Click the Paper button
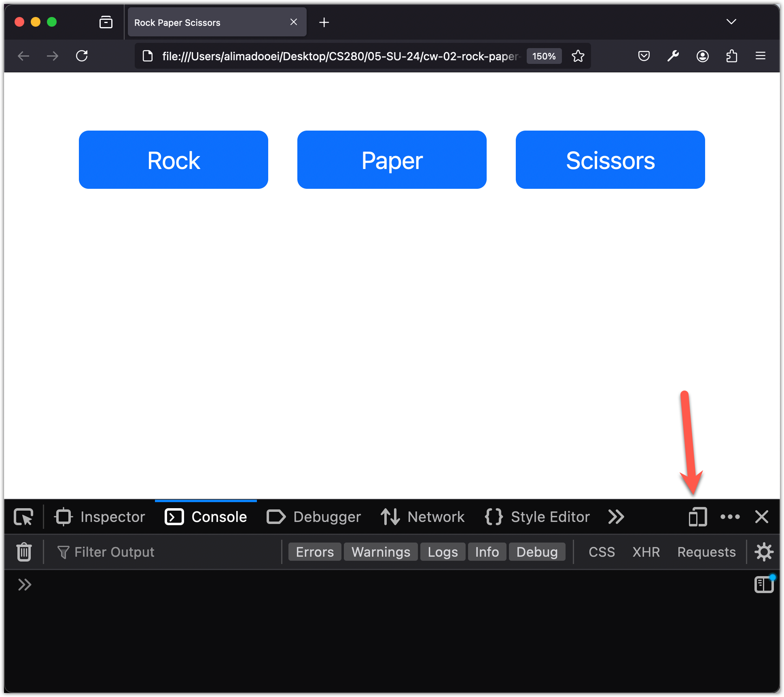The image size is (784, 697). (392, 160)
